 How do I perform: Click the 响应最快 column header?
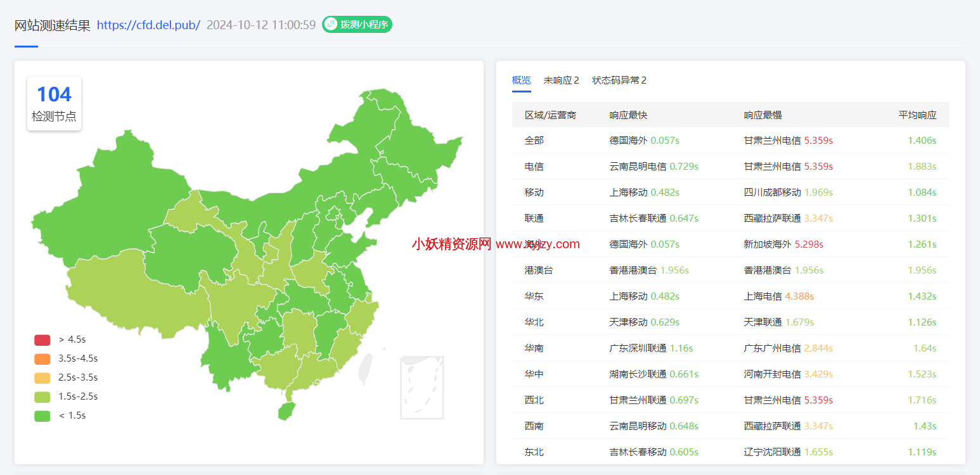pyautogui.click(x=628, y=115)
